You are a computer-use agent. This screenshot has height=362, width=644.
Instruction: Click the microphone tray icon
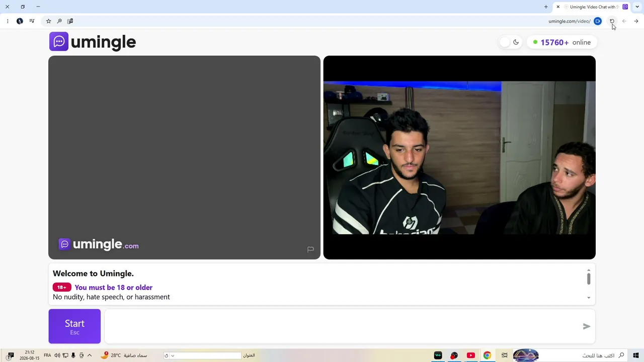click(73, 355)
